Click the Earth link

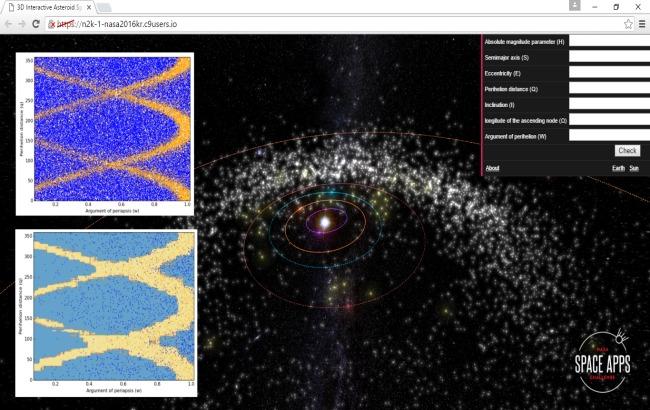pyautogui.click(x=619, y=168)
